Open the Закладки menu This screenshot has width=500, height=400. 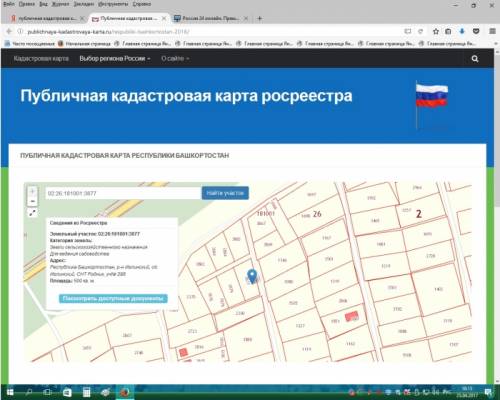(x=84, y=4)
